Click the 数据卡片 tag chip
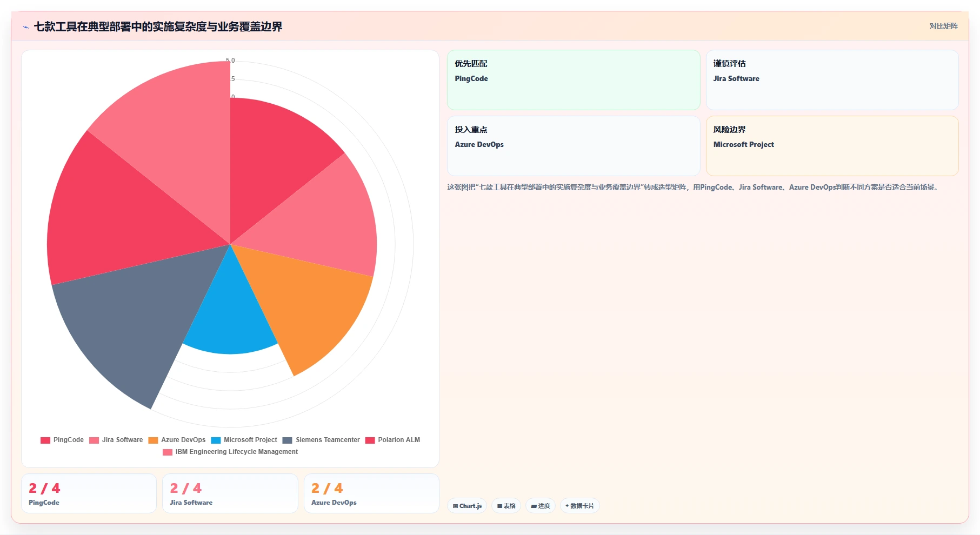 [x=579, y=506]
